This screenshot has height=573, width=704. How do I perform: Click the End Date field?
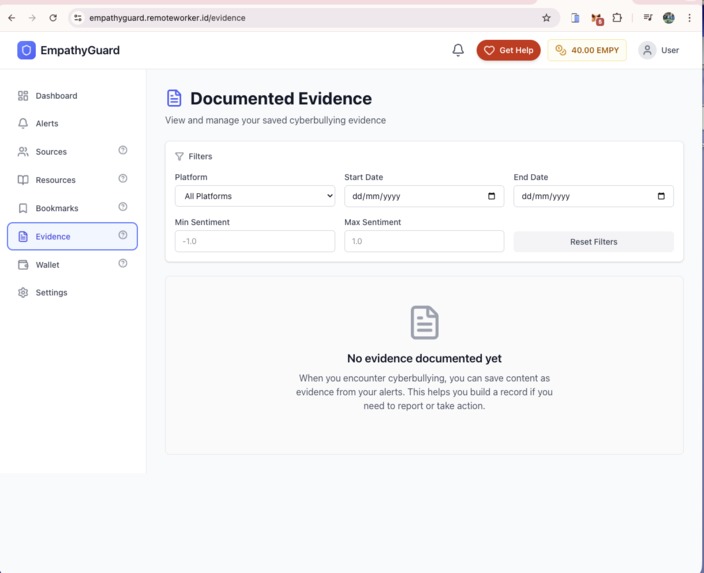pyautogui.click(x=594, y=196)
